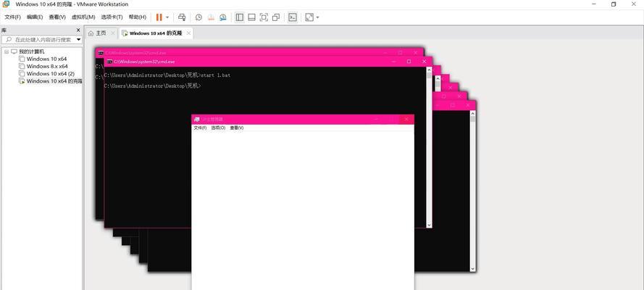The width and height of the screenshot is (644, 290).
Task: Switch to the 主页 home tab
Action: (x=101, y=33)
